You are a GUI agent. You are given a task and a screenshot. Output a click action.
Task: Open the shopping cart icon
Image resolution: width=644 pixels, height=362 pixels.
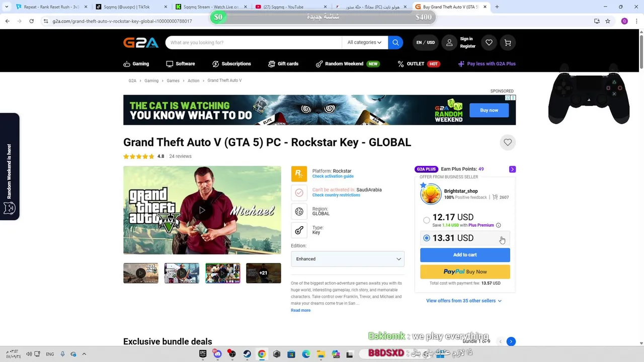508,43
